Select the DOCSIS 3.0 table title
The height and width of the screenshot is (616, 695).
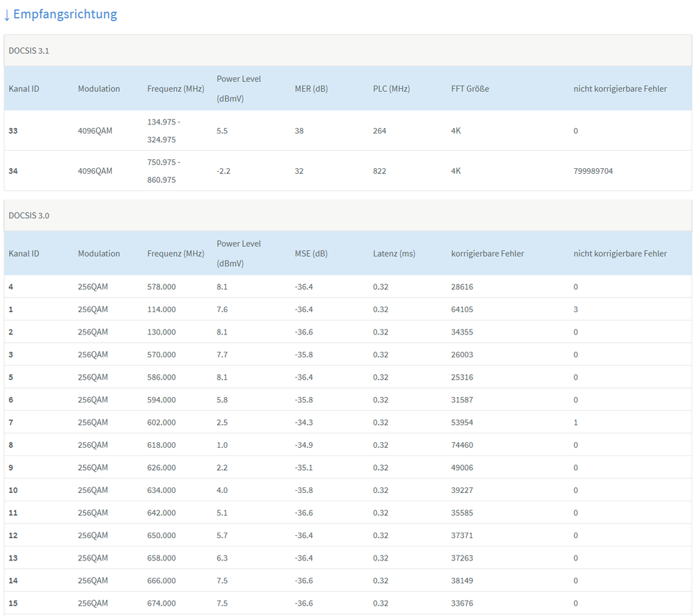click(29, 216)
